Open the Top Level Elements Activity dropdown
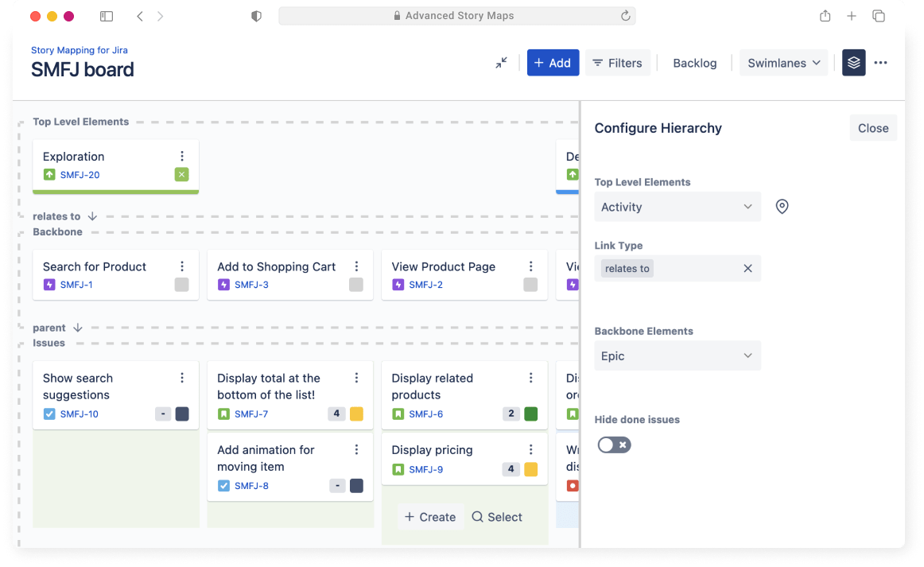Image resolution: width=924 pixels, height=567 pixels. 677,206
